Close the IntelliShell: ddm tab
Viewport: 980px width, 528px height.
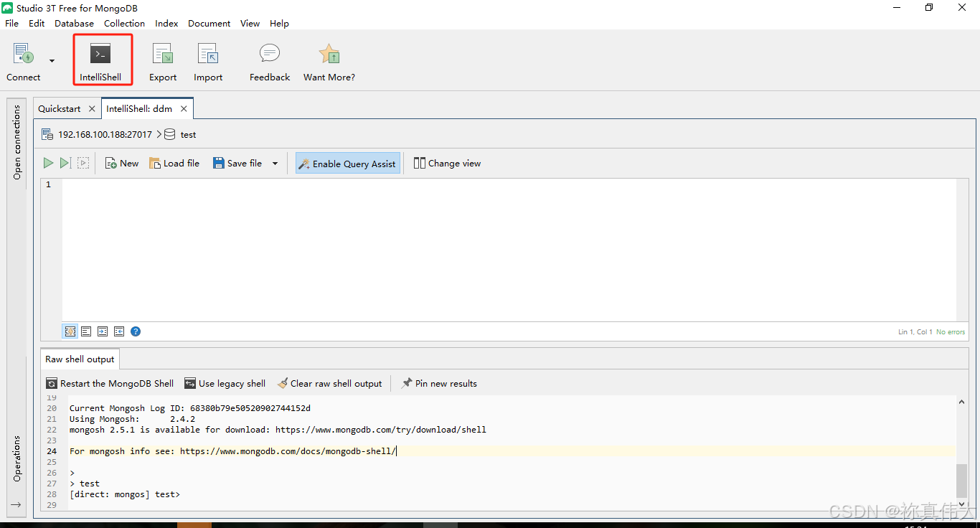[x=184, y=109]
